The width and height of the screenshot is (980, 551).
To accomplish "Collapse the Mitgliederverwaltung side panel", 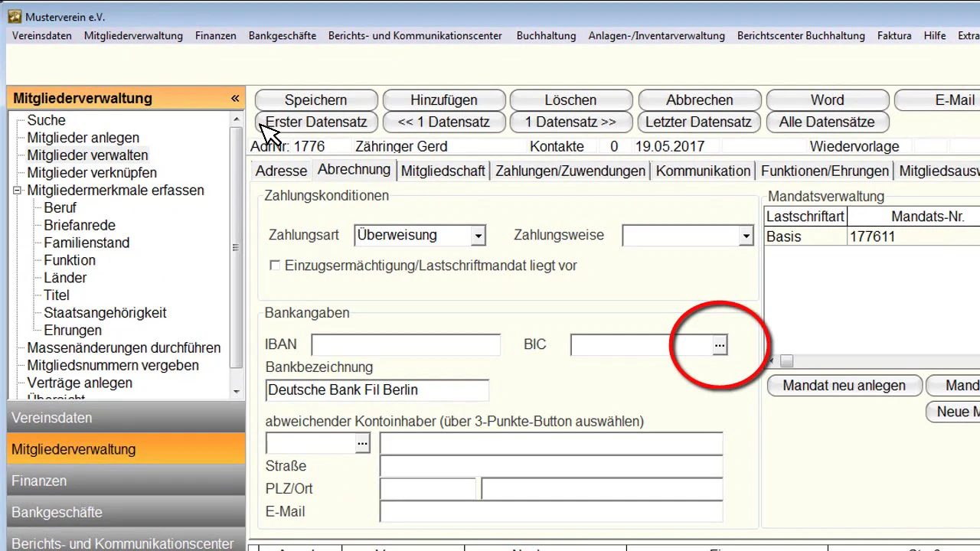I will [235, 98].
